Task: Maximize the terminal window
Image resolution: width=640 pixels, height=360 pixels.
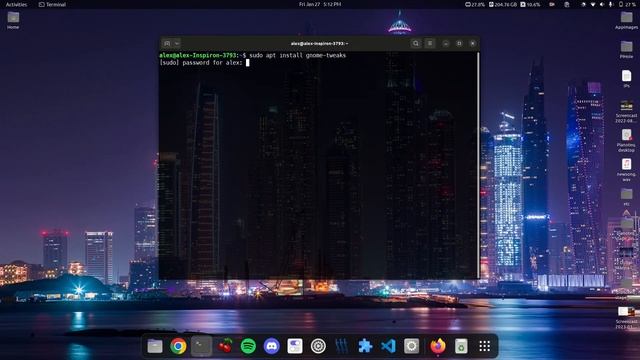Action: tap(459, 43)
